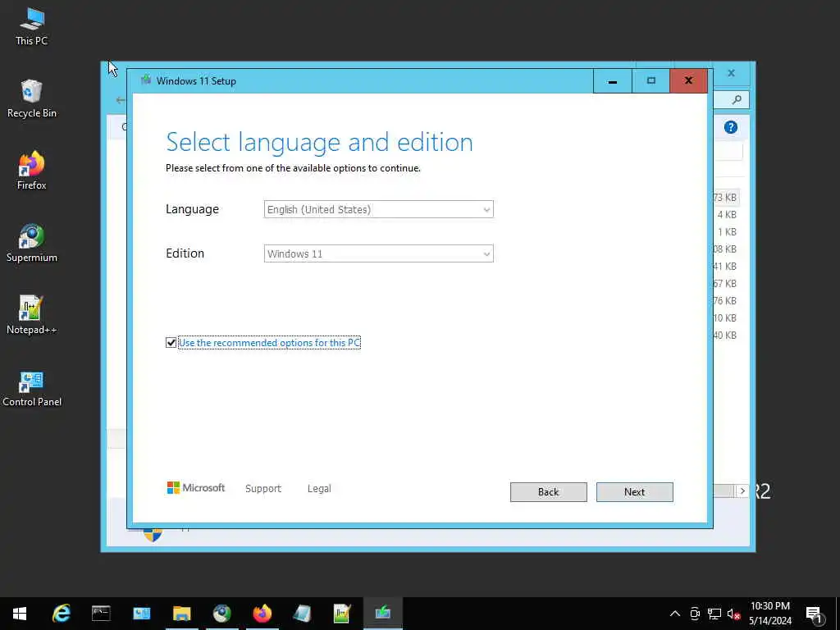This screenshot has width=840, height=630.
Task: Switch to Windows 11 Setup taskbar icon
Action: click(382, 614)
